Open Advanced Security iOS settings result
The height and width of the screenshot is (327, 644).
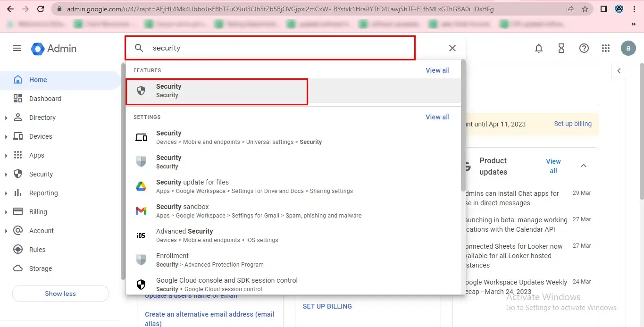293,235
